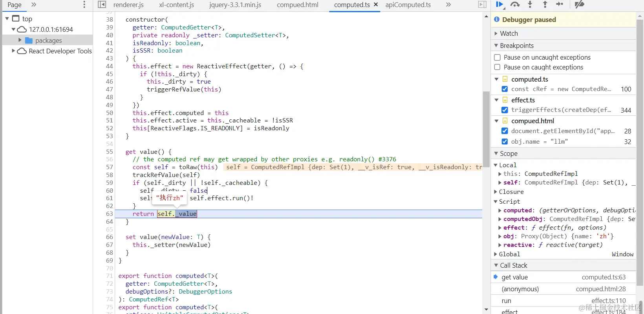The image size is (644, 314).
Task: Open the navigator three-dot menu
Action: click(x=84, y=5)
